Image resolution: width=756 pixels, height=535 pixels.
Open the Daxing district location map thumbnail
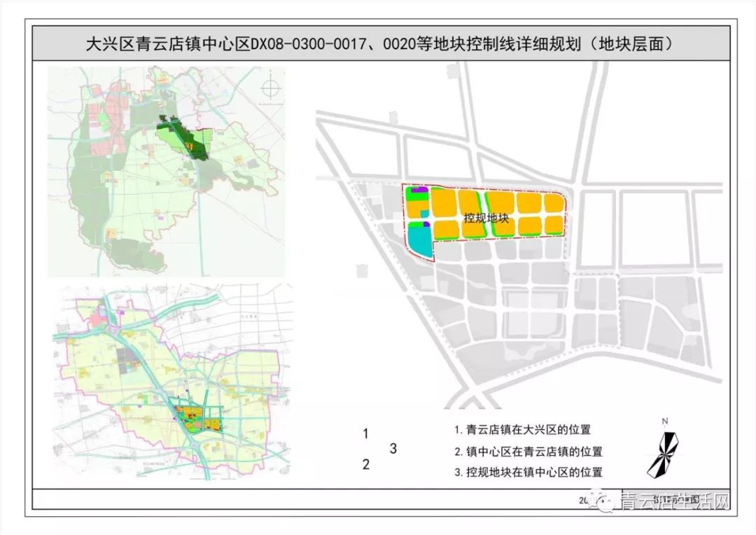166,172
